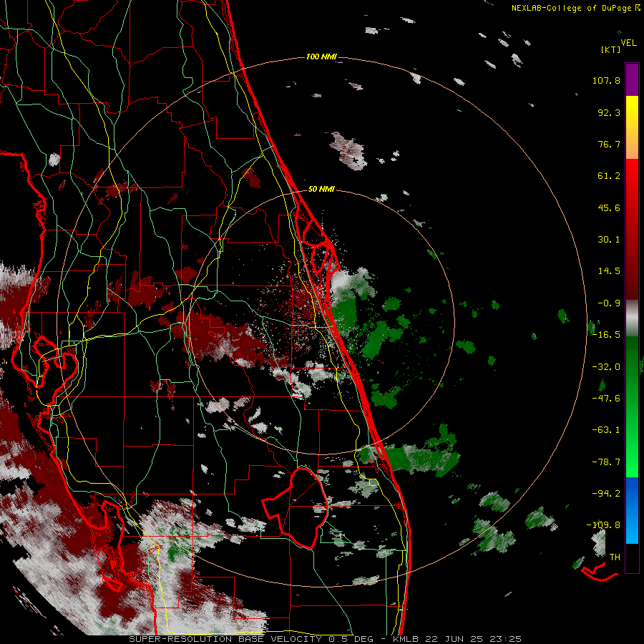Click the TH label at legend bottom

(x=615, y=557)
